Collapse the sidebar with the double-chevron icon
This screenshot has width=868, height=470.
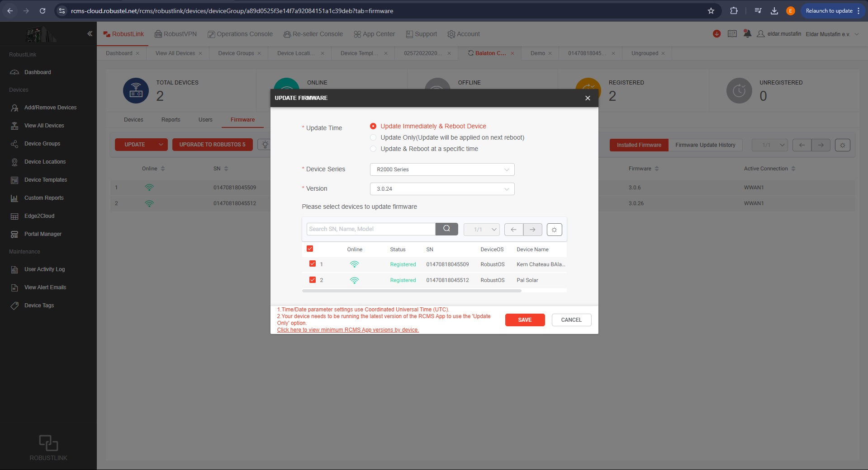point(90,33)
